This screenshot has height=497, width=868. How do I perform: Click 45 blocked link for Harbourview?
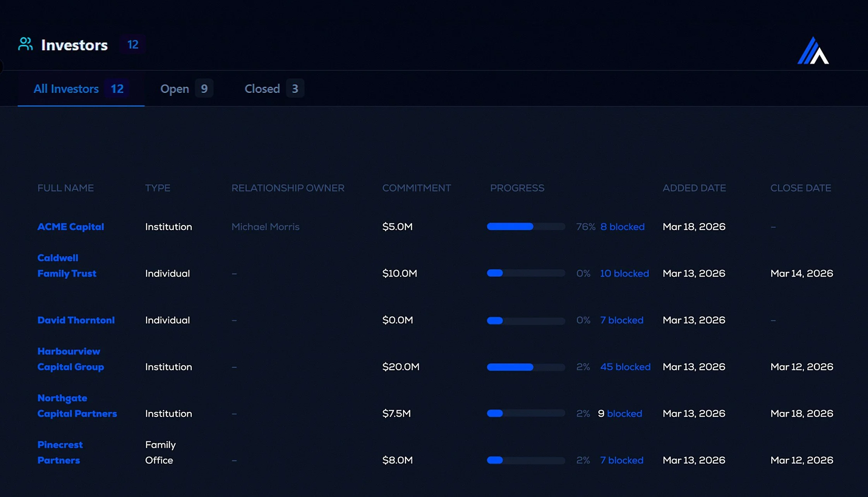click(x=625, y=367)
